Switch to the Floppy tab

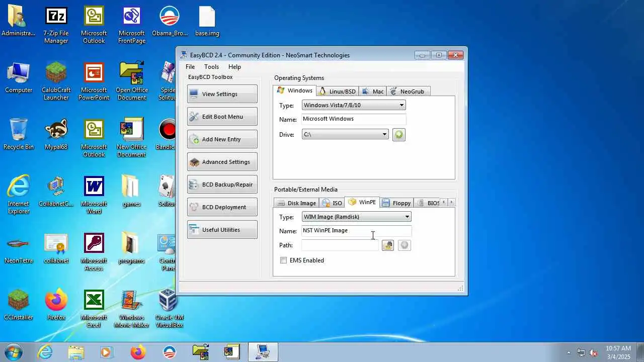(x=396, y=203)
